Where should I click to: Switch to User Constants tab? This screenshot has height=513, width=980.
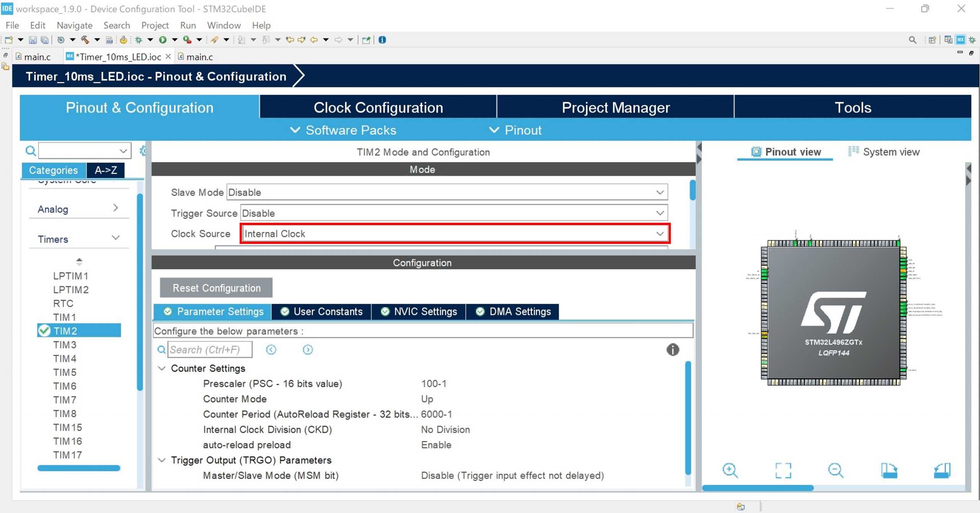click(322, 311)
